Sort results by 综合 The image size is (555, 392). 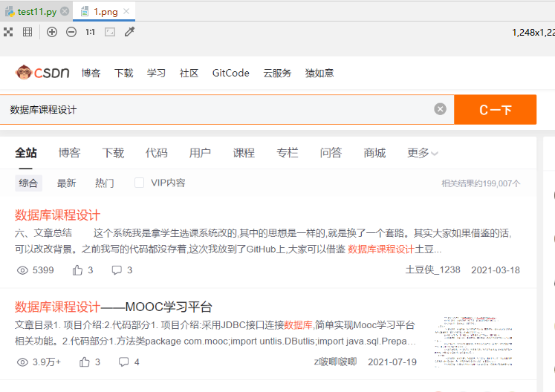[28, 183]
